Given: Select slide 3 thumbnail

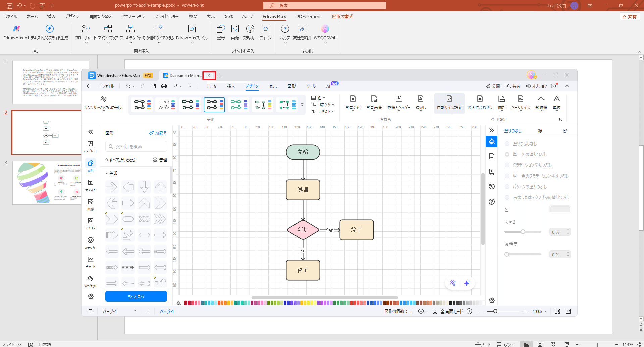Looking at the screenshot, I should pos(51,183).
